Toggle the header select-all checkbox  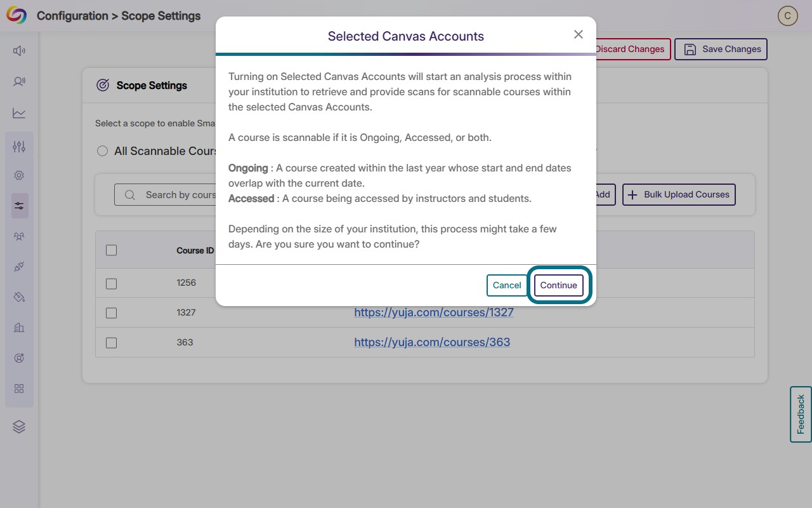[112, 250]
